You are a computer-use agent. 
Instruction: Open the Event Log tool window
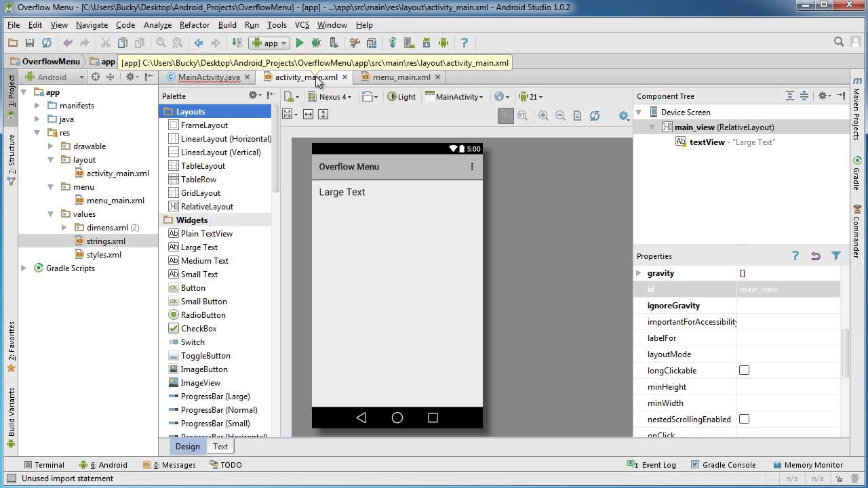pyautogui.click(x=651, y=465)
